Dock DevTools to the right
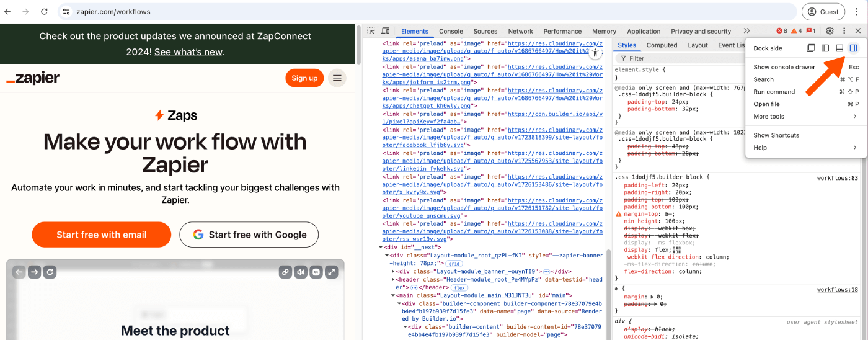The image size is (868, 340). click(854, 48)
